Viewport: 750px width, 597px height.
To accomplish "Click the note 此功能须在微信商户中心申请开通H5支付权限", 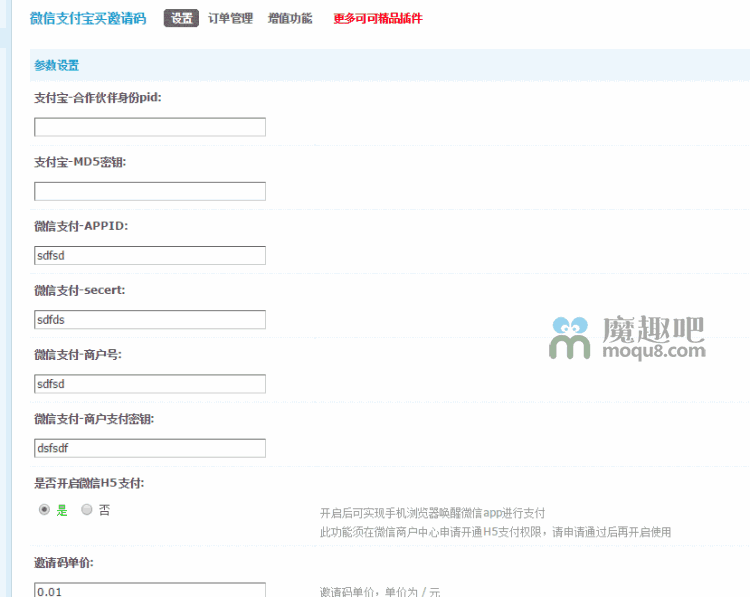I will click(x=430, y=532).
